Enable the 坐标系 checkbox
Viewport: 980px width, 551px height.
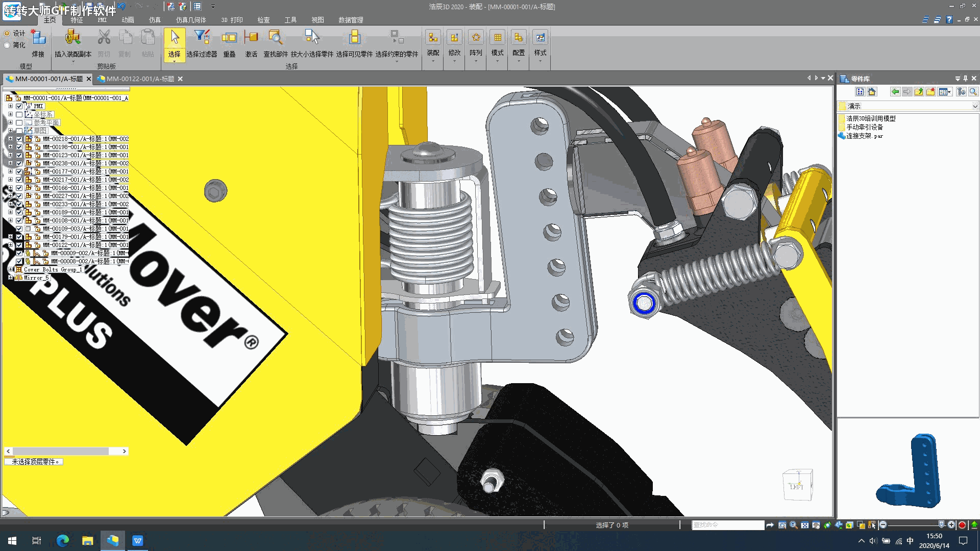[x=19, y=114]
